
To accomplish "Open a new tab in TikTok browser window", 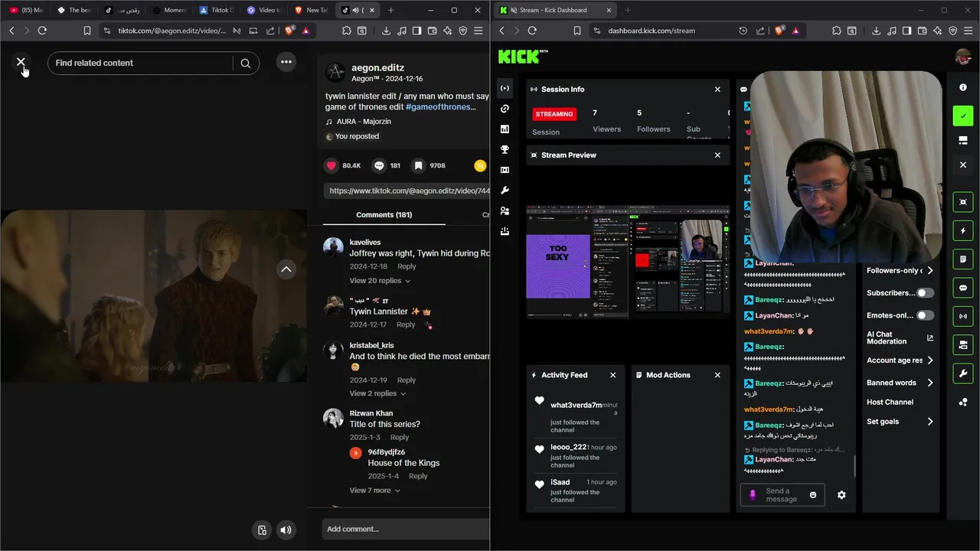I will [391, 10].
